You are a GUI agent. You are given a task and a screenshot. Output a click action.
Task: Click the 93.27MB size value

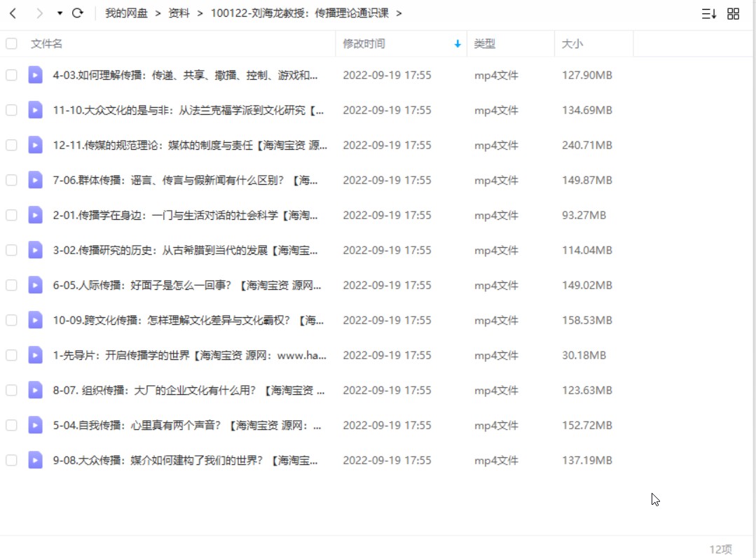coord(584,216)
